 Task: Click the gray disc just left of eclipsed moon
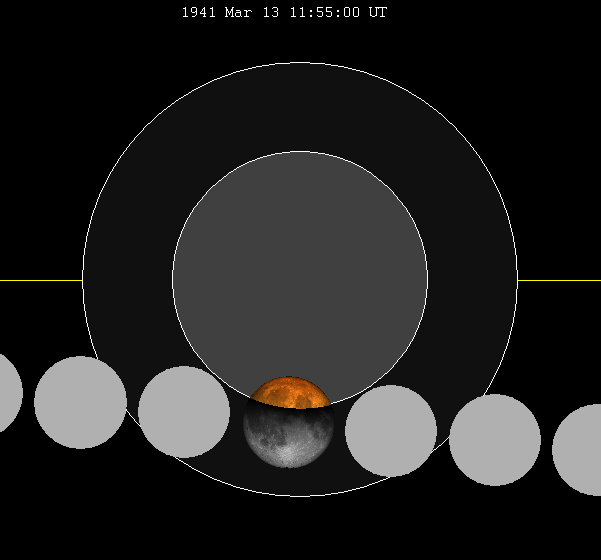pos(184,412)
